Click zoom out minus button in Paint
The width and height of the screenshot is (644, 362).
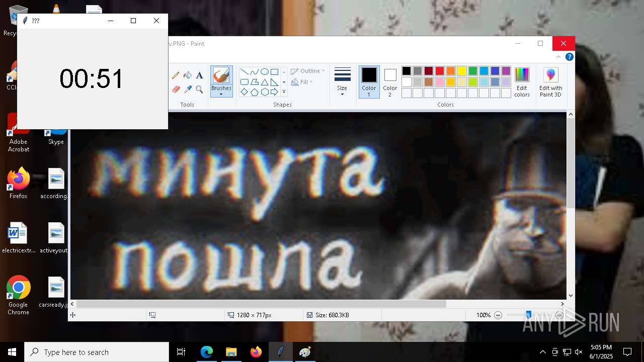click(x=498, y=315)
